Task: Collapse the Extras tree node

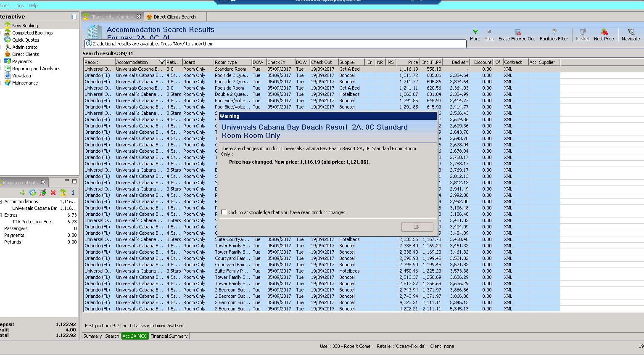Action: pos(1,215)
